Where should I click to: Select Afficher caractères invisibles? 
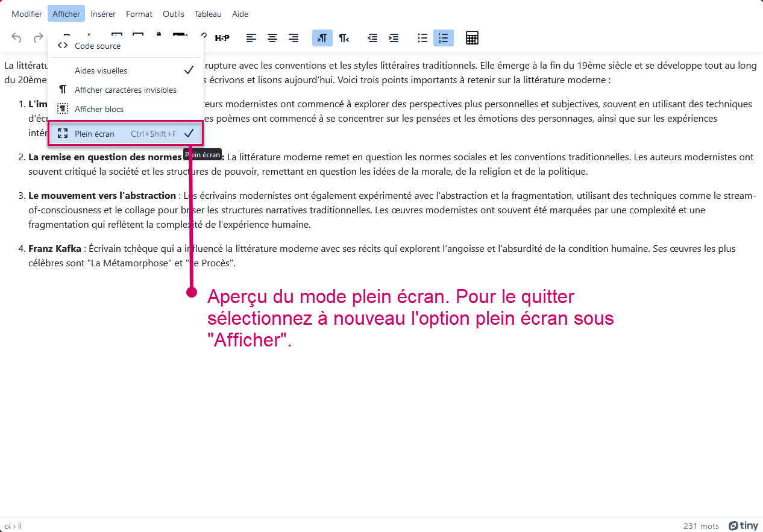pos(125,90)
